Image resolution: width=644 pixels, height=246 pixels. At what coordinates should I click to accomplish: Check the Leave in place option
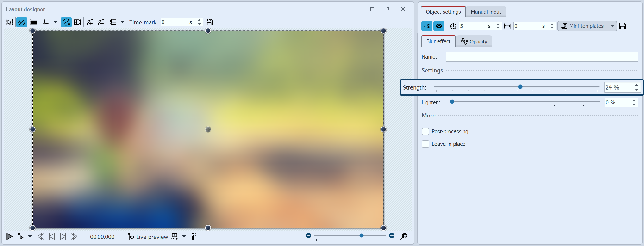425,144
